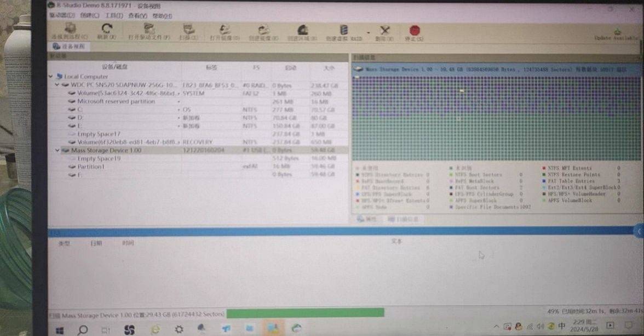The image size is (644, 336).
Task: Open the View menu
Action: [137, 16]
